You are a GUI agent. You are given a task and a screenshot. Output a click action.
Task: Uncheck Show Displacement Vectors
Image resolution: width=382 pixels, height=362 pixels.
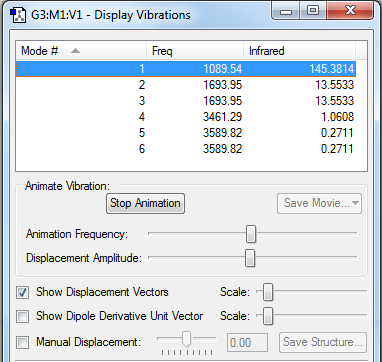[23, 292]
